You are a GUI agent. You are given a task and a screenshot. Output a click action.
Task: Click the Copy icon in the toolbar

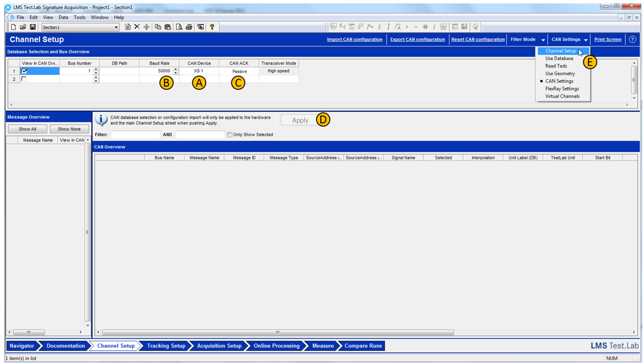(158, 27)
